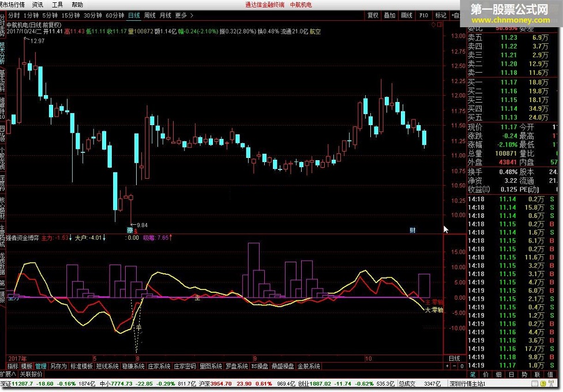Click the 强者资金博弈 indicator title
The image size is (563, 392).
(x=22, y=238)
